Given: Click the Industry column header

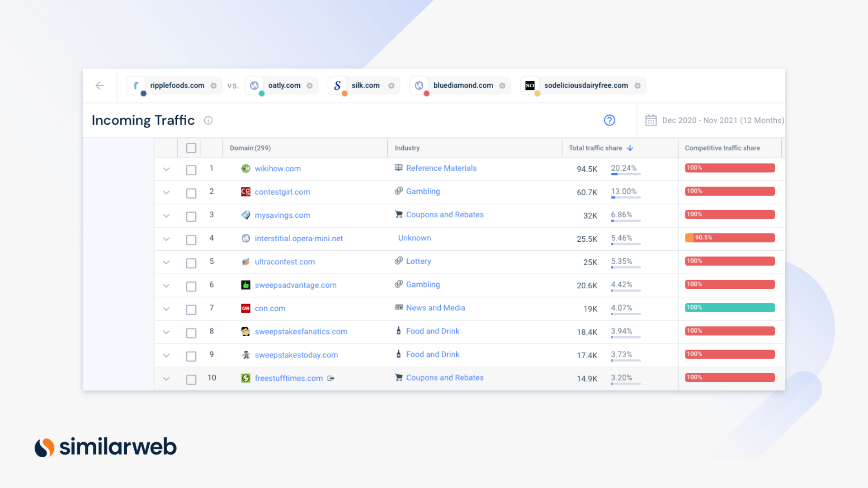Looking at the screenshot, I should (407, 148).
